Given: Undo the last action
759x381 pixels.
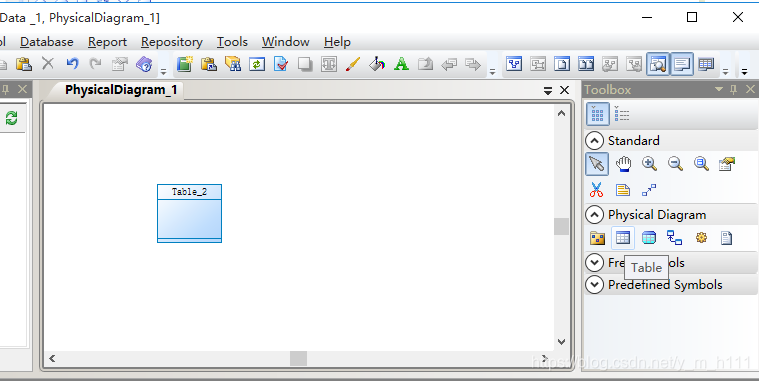Looking at the screenshot, I should [x=72, y=63].
